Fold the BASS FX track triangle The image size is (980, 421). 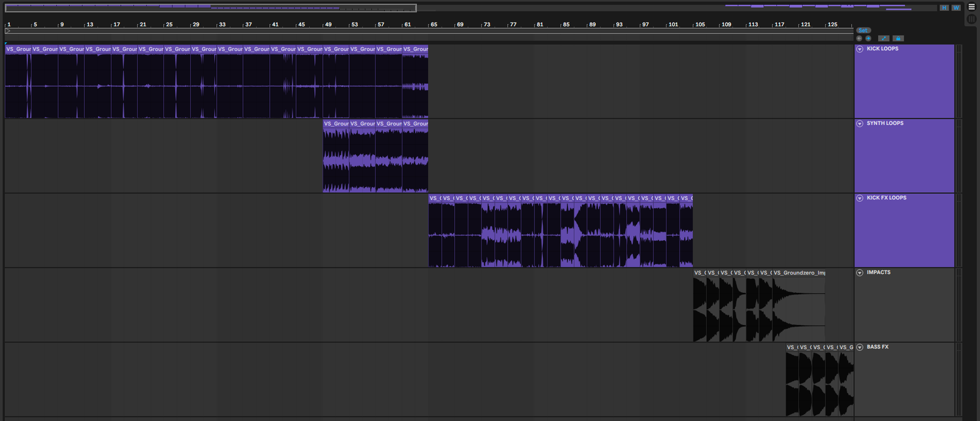tap(860, 347)
